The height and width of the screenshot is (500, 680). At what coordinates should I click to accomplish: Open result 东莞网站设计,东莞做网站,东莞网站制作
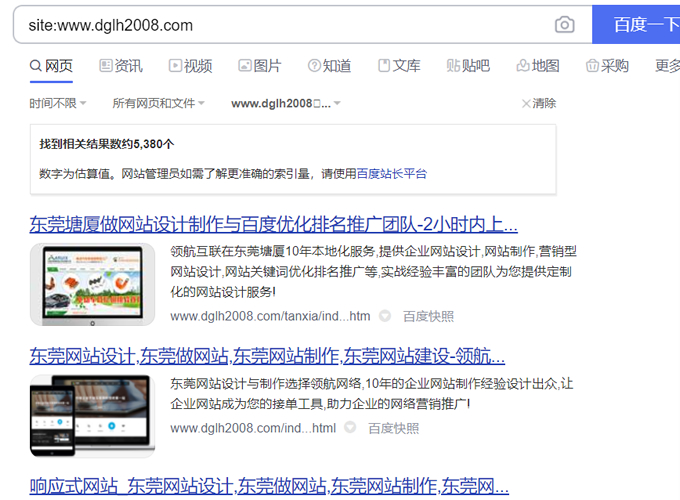[x=267, y=356]
